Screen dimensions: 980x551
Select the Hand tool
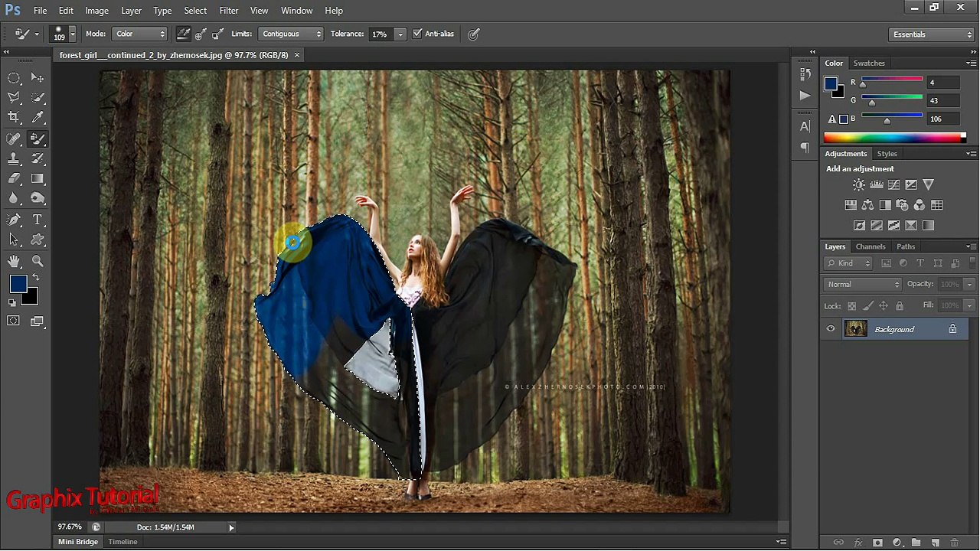coord(14,261)
